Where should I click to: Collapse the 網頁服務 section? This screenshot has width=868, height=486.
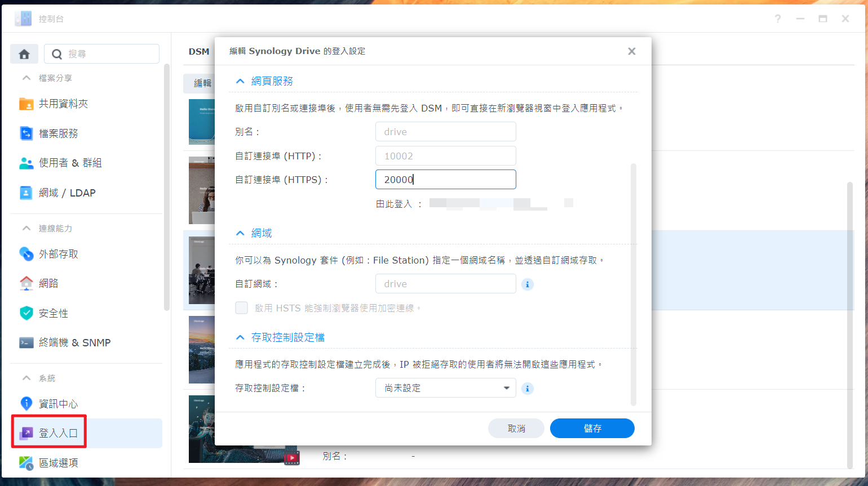tap(240, 81)
